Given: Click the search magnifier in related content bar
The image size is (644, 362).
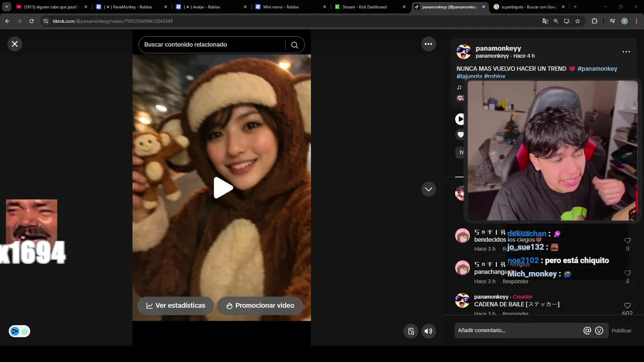Looking at the screenshot, I should [x=295, y=45].
